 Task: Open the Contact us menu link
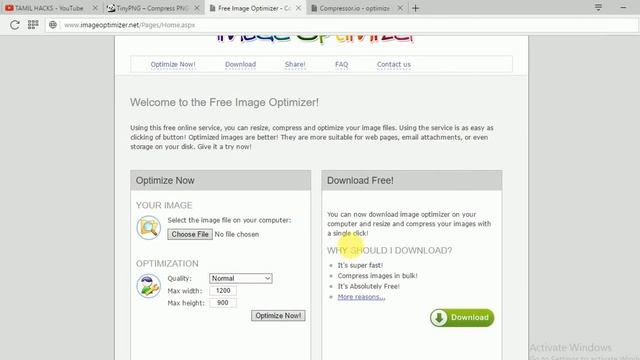(x=394, y=64)
